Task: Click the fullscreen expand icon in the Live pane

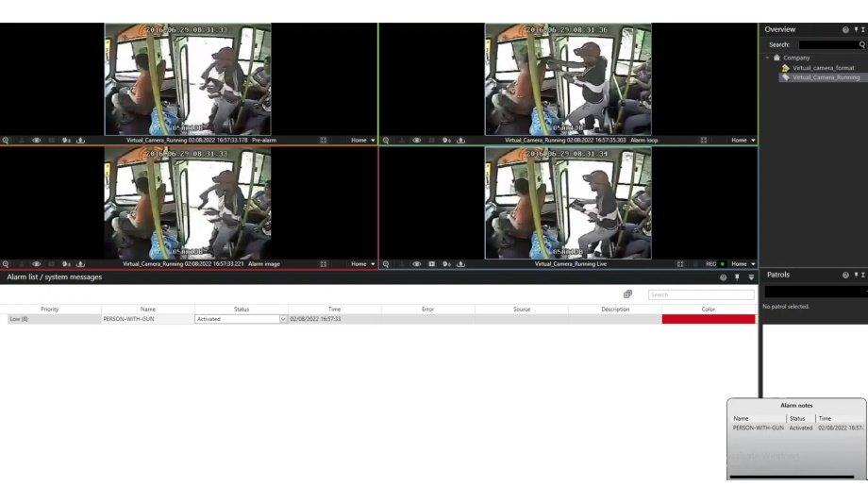Action: click(680, 264)
